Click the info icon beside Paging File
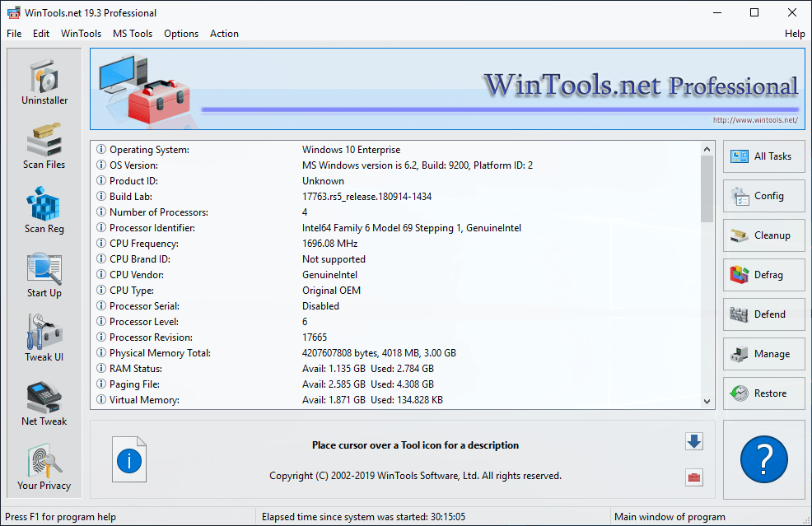Viewport: 812px width, 526px height. coord(101,384)
